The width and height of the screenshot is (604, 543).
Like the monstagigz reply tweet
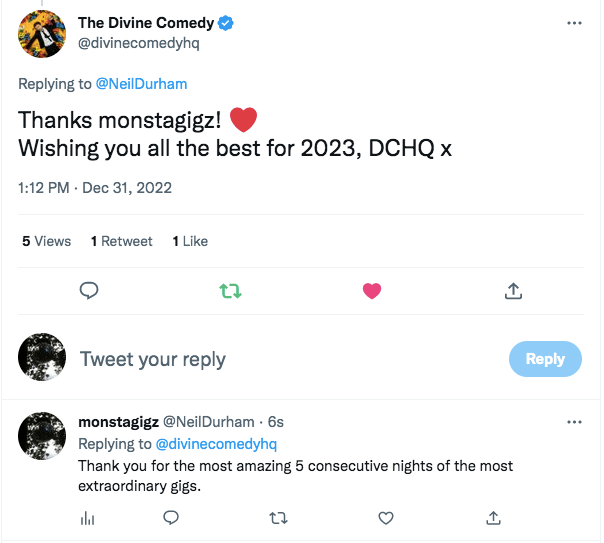pos(386,518)
